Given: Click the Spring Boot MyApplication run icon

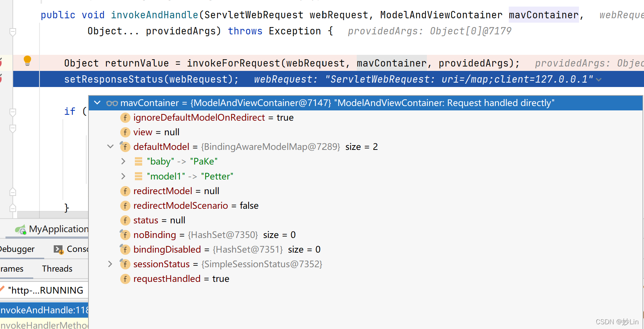Looking at the screenshot, I should [20, 229].
